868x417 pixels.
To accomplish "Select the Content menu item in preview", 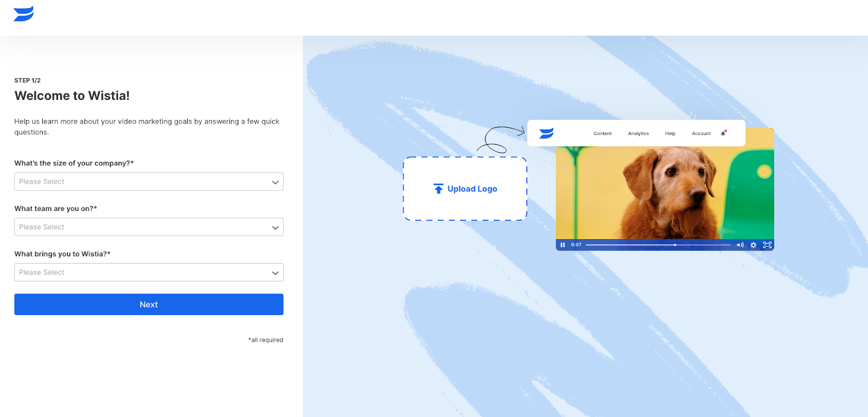I will click(x=602, y=133).
